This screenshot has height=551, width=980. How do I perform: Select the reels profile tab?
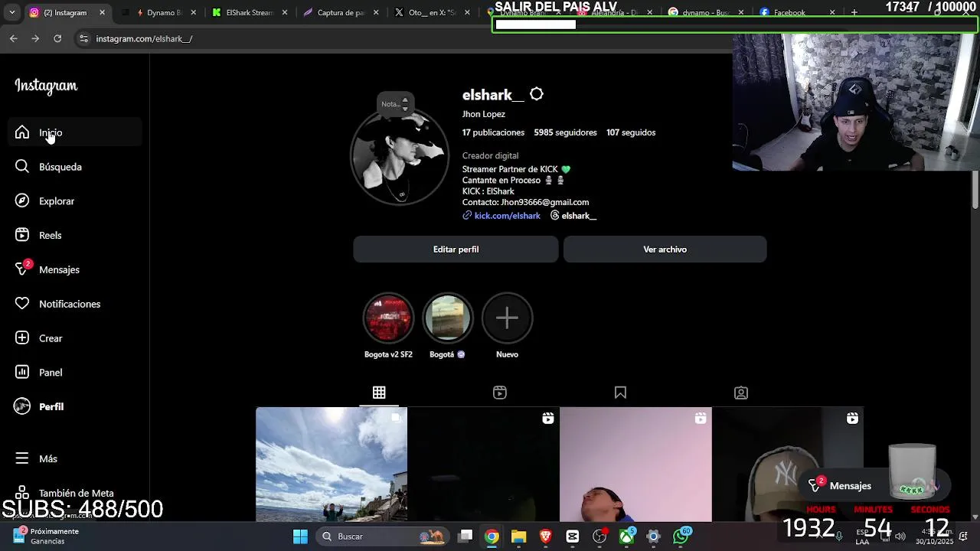[x=500, y=393]
